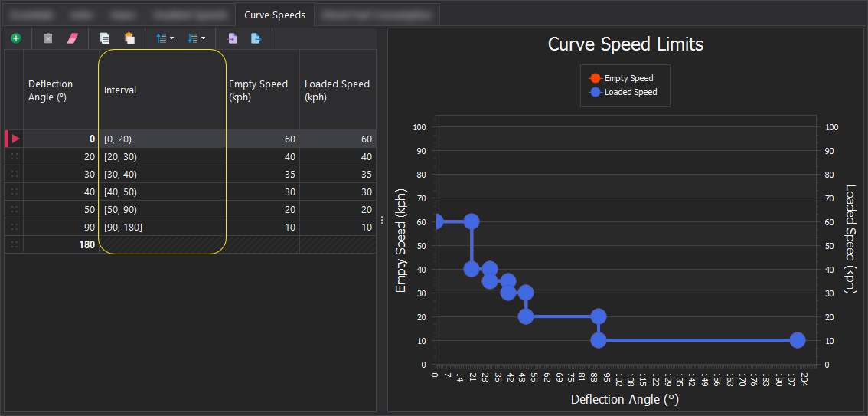
Task: Click the pink eraser clear icon
Action: 73,38
